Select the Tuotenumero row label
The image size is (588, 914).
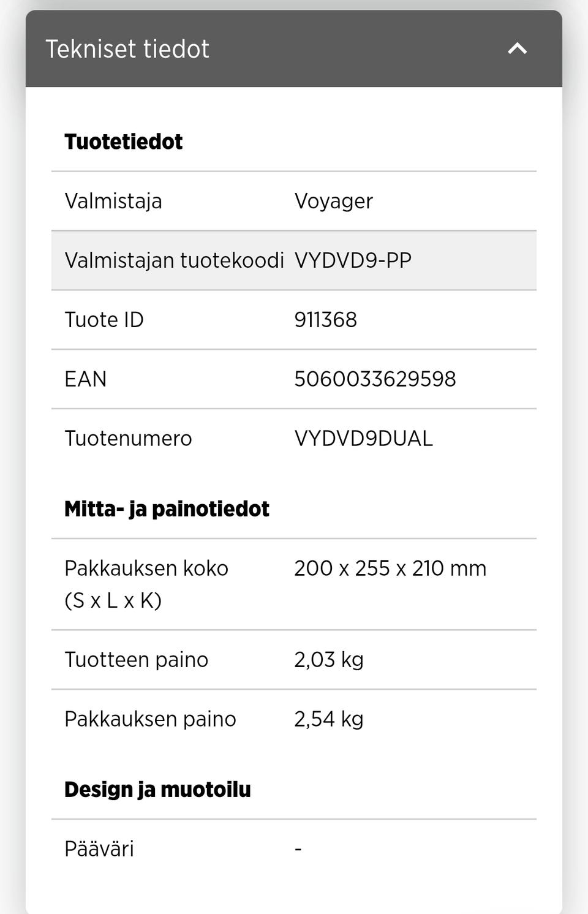[128, 439]
